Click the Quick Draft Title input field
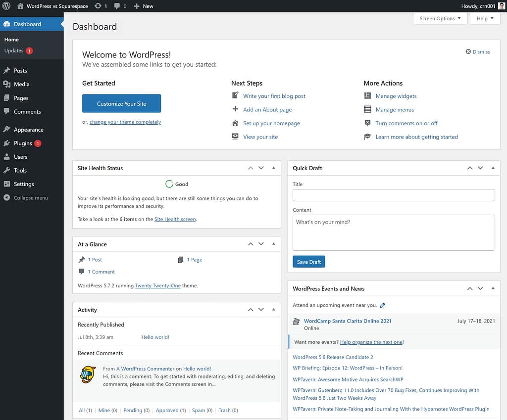The image size is (507, 420). pyautogui.click(x=393, y=195)
